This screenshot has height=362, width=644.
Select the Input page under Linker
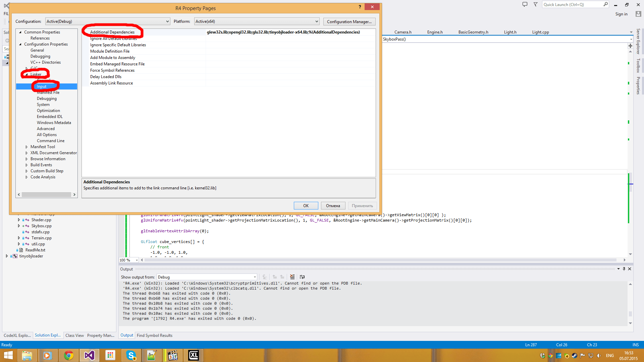(42, 86)
